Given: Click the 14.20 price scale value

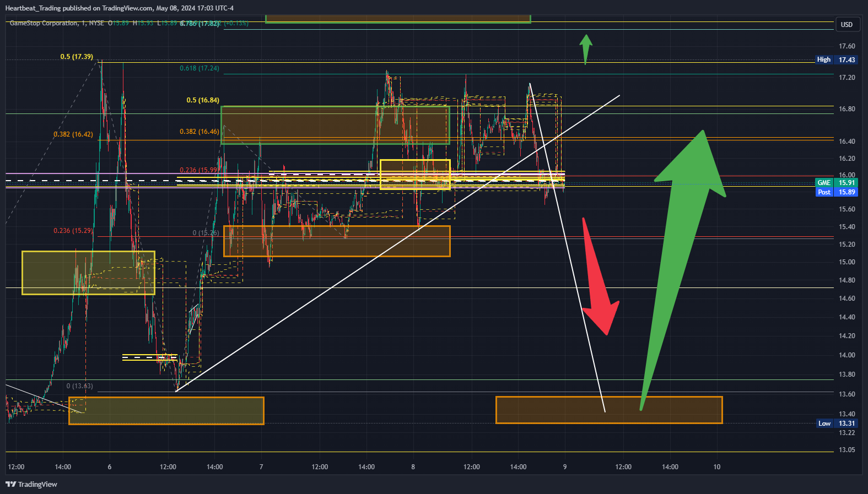Looking at the screenshot, I should point(847,336).
